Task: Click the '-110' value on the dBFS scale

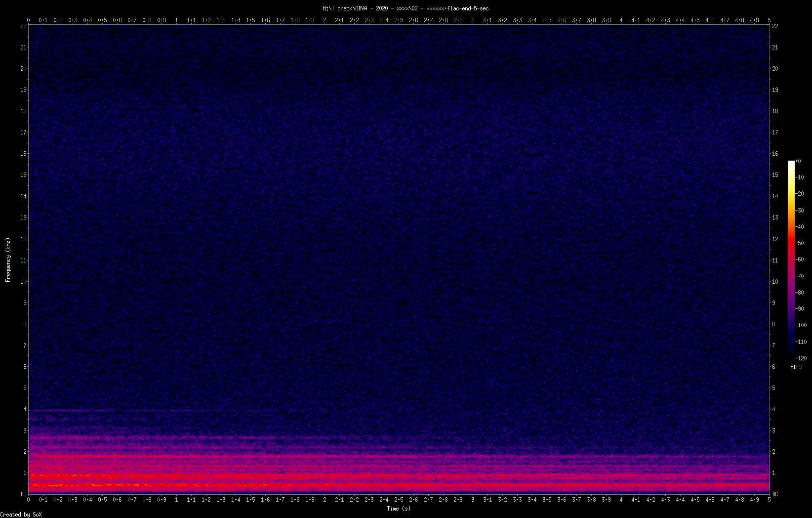Action: coord(801,342)
